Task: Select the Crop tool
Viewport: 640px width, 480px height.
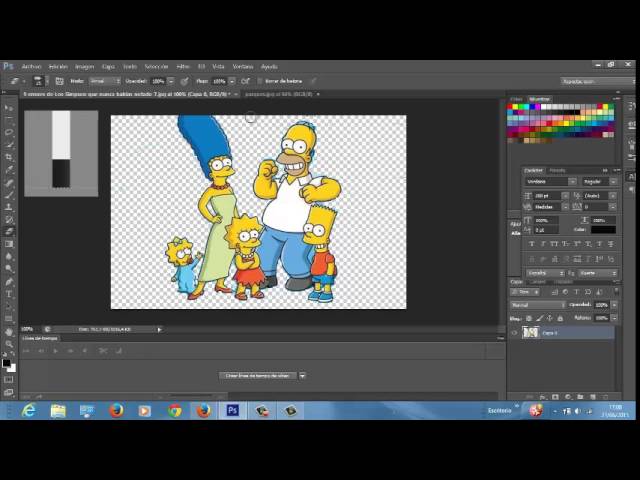Action: point(9,157)
